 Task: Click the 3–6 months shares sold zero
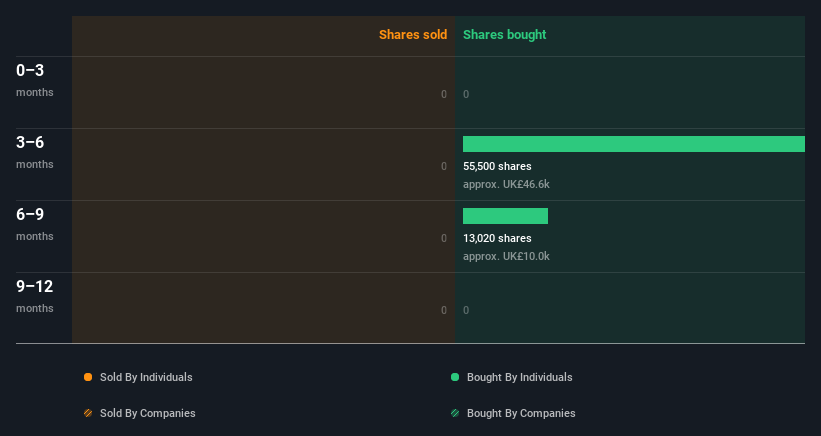click(x=443, y=166)
